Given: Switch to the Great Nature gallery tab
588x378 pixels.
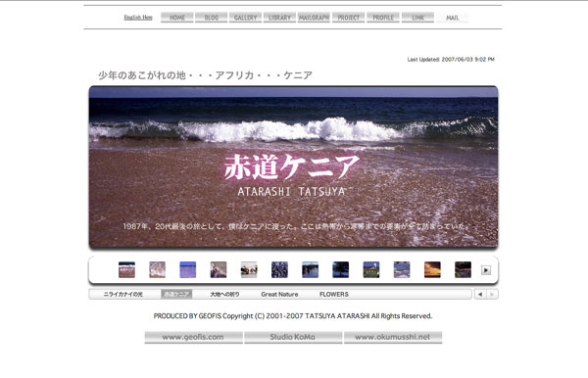Looking at the screenshot, I should (279, 295).
